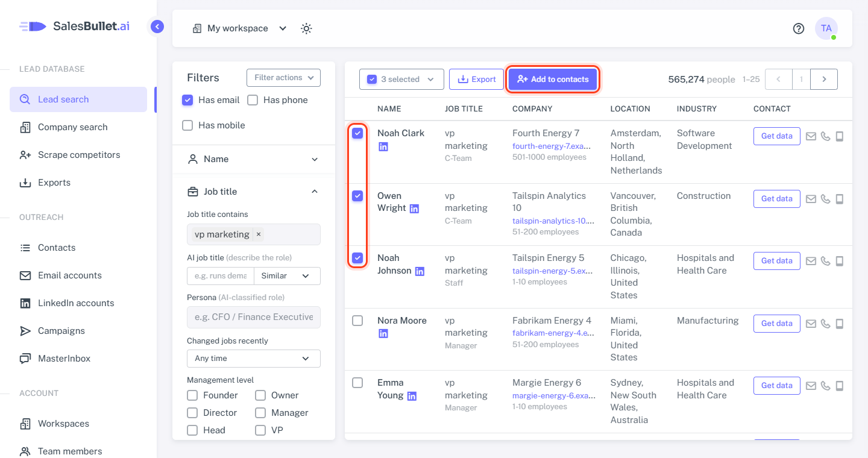Viewport: 868px width, 458px height.
Task: Tick the Founder management level checkbox
Action: [x=192, y=395]
